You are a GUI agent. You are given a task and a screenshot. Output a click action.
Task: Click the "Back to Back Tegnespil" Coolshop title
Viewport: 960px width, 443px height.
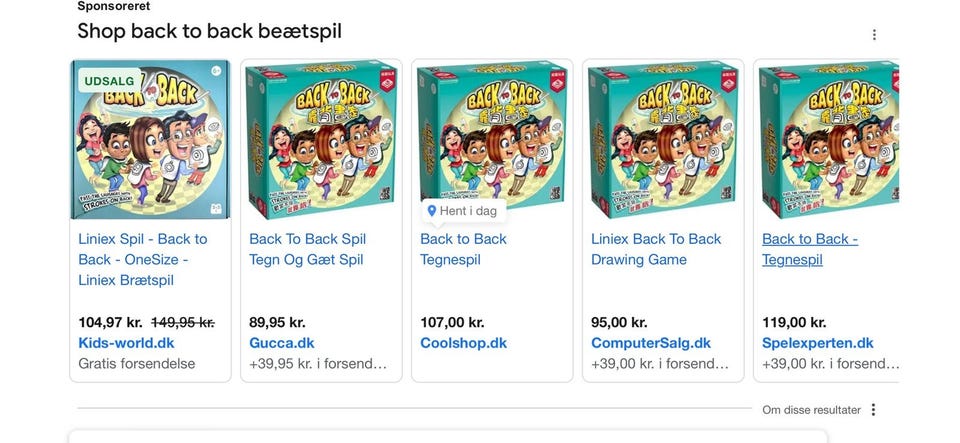click(x=463, y=249)
